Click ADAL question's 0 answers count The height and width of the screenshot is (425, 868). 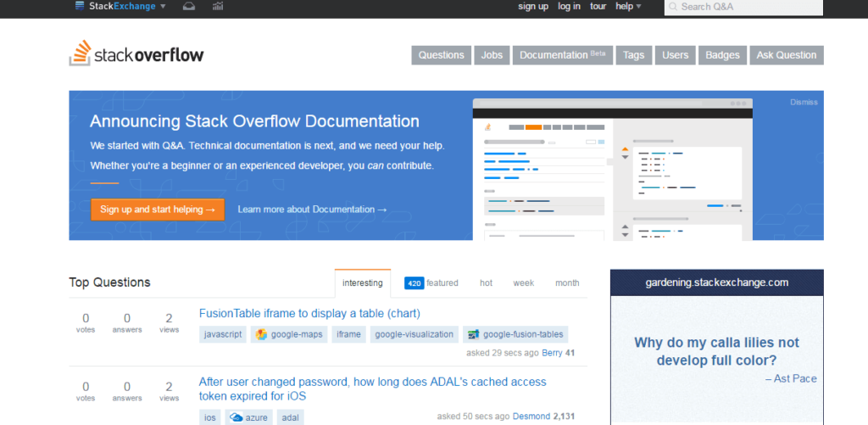point(127,391)
